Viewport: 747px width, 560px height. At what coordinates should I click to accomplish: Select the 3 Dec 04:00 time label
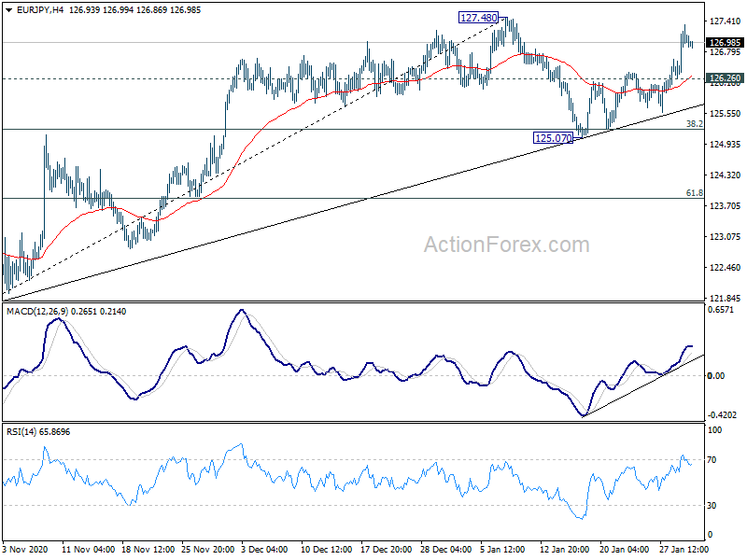(264, 549)
